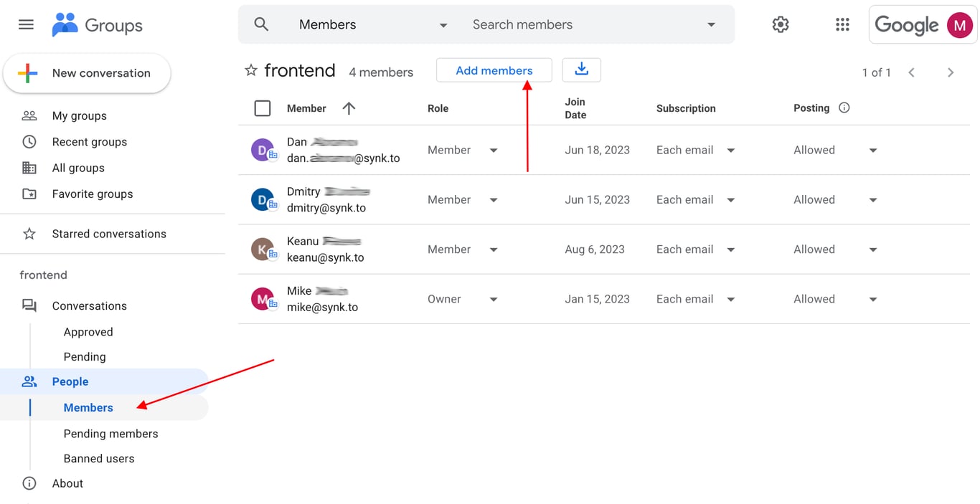The width and height of the screenshot is (980, 504).
Task: Expand Mike's posting permission dropdown
Action: [873, 300]
